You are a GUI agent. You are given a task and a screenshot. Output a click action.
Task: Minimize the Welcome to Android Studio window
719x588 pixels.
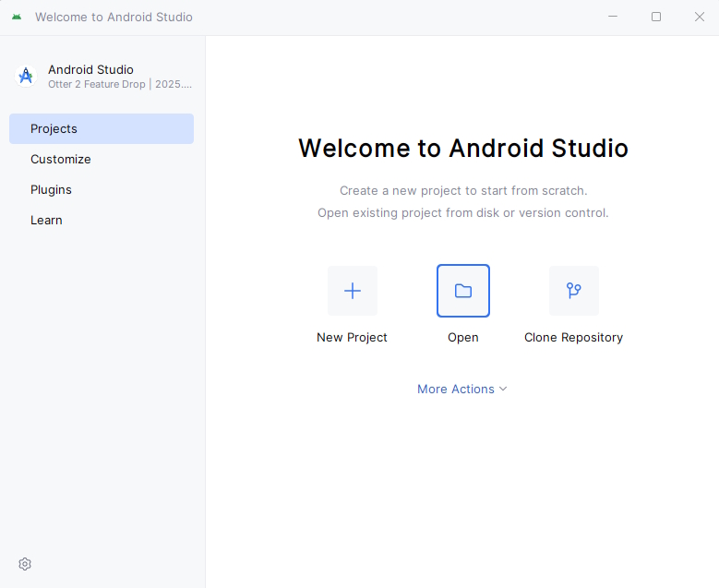click(614, 17)
